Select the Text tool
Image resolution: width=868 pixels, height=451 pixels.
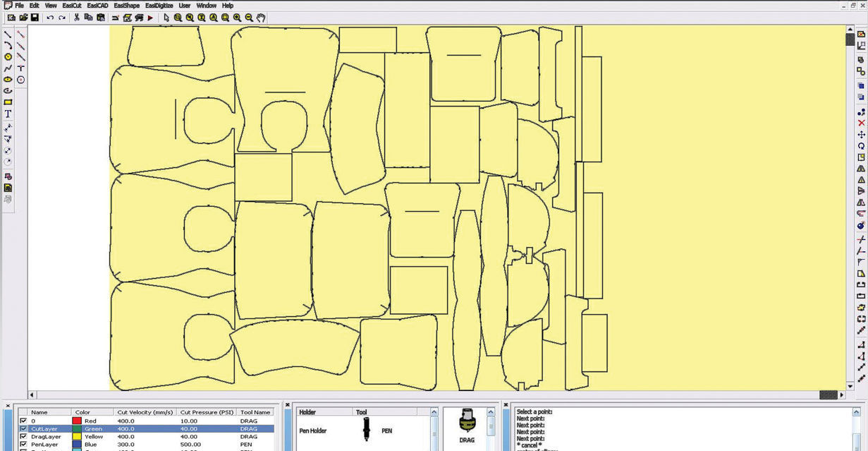point(8,114)
